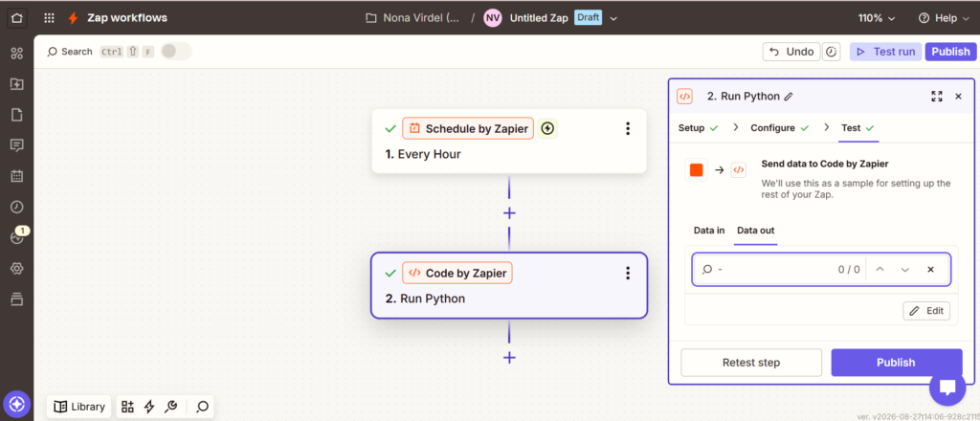Screen dimensions: 980x421
Task: Go to the Zapier home icon
Action: pyautogui.click(x=17, y=18)
